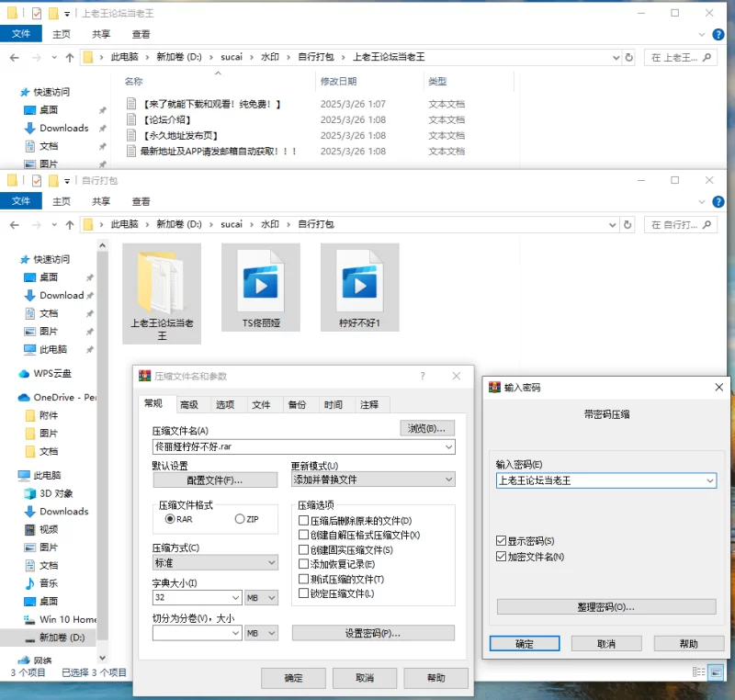Click the 配置文件(F)... button

215,480
